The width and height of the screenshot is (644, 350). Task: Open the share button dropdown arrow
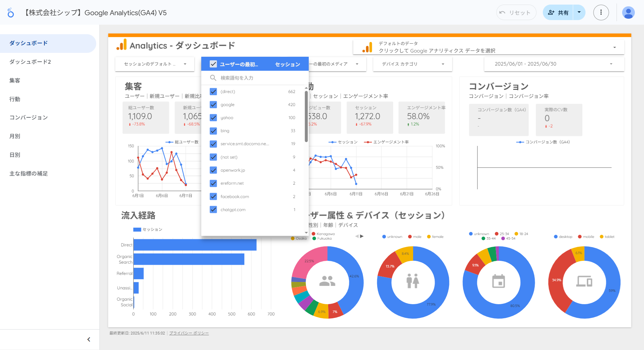579,13
